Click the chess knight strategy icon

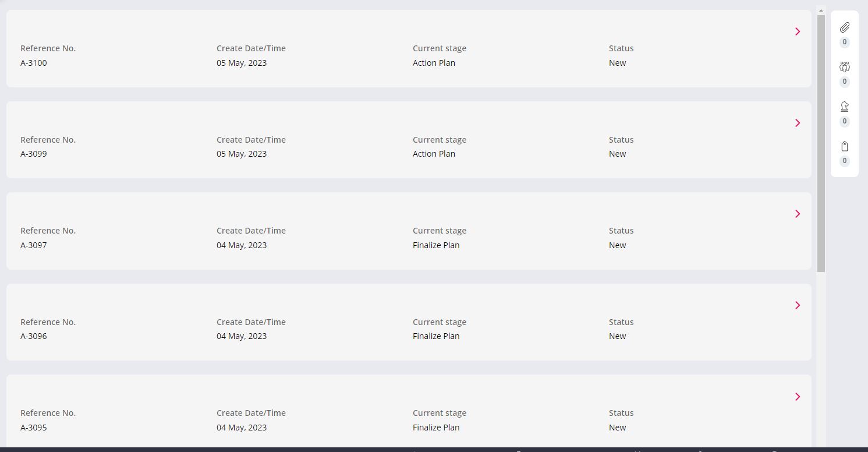(845, 107)
